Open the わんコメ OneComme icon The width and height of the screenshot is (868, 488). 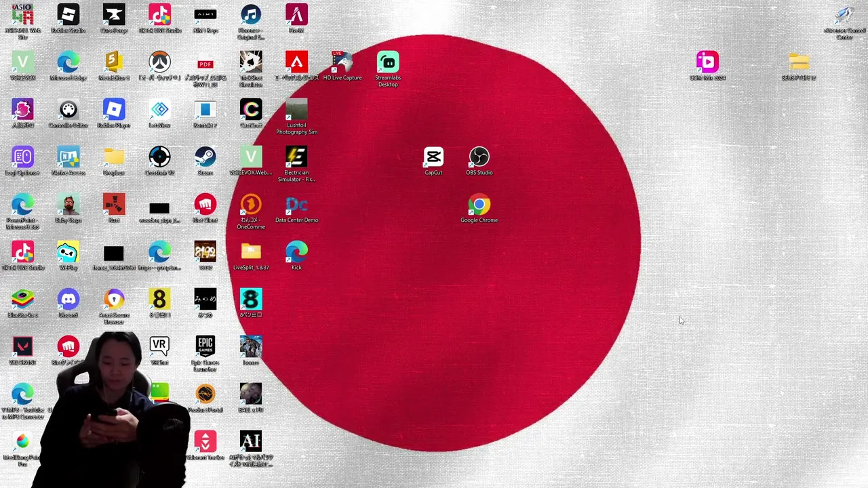click(x=251, y=205)
